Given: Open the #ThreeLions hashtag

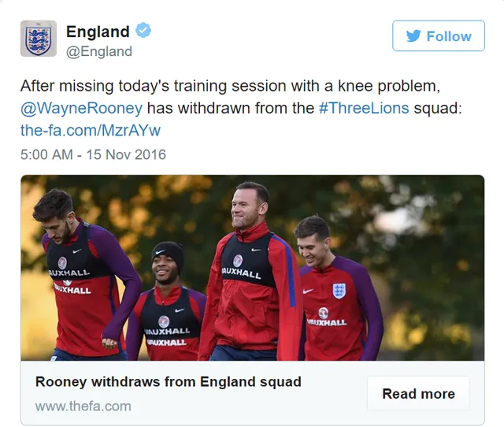Looking at the screenshot, I should [364, 108].
